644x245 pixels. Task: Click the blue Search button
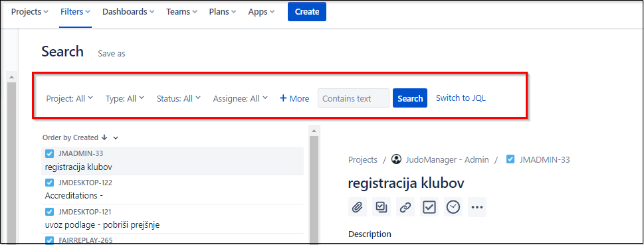pos(410,98)
